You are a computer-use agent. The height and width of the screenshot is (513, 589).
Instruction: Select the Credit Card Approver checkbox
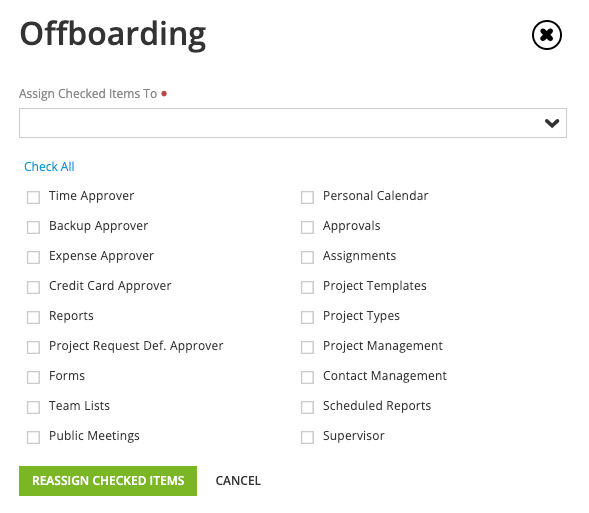coord(33,287)
